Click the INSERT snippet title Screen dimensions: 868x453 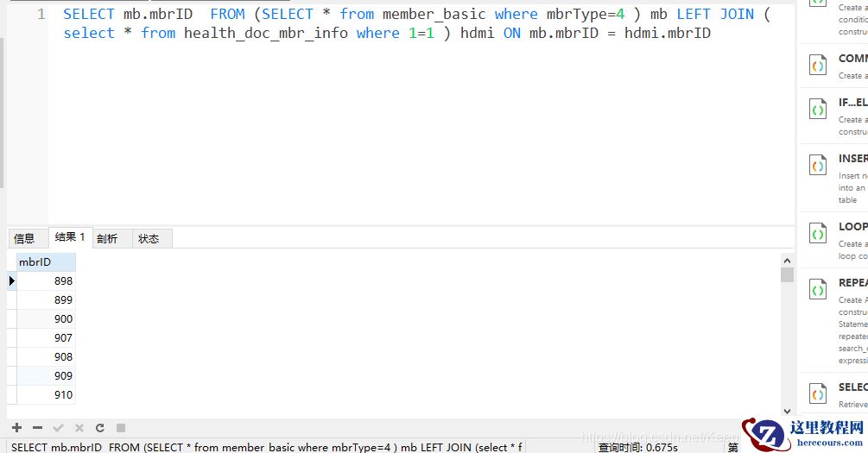coord(853,158)
